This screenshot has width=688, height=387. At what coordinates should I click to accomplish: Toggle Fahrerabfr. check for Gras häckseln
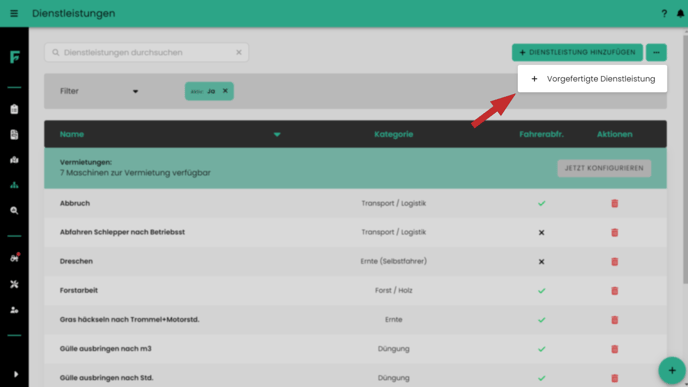tap(541, 320)
